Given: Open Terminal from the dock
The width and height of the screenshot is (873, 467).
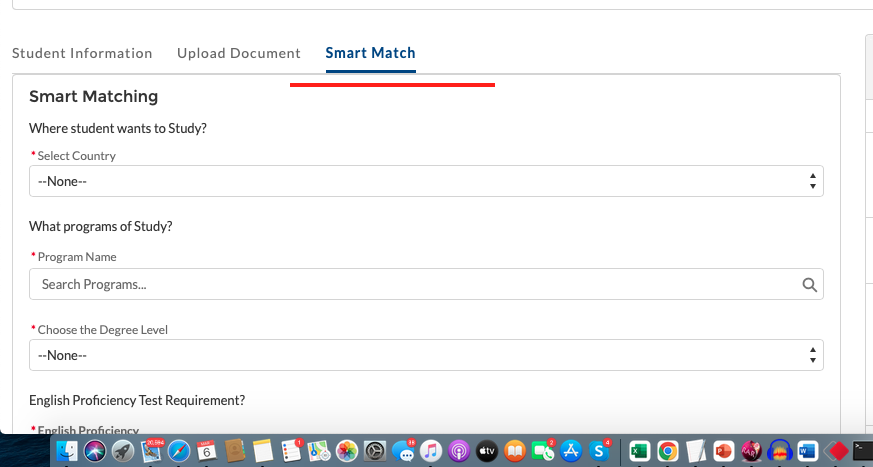Looking at the screenshot, I should 862,451.
